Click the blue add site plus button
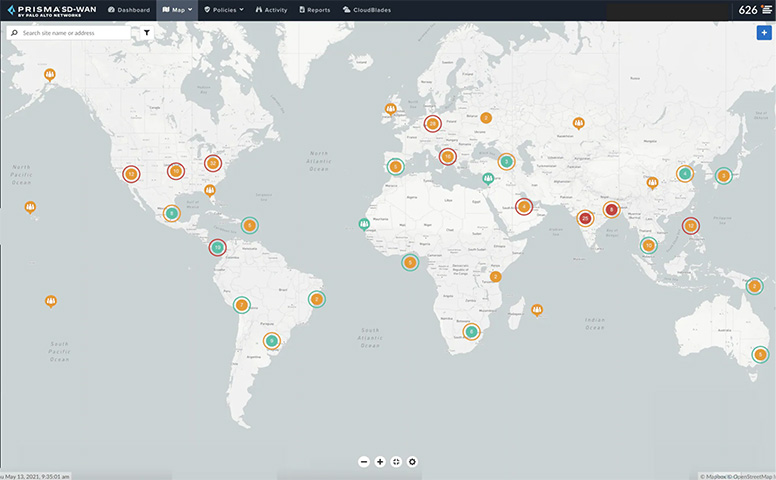 tap(763, 33)
